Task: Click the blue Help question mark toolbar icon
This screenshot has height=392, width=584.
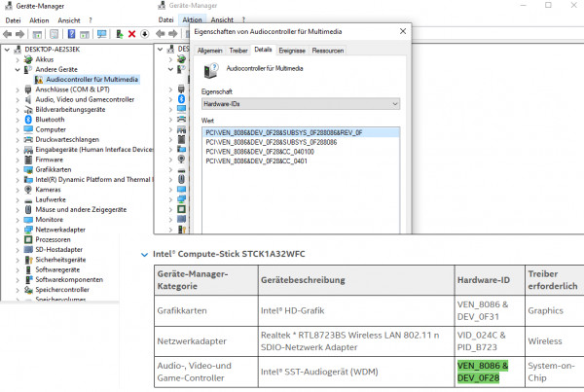Action: click(x=71, y=34)
